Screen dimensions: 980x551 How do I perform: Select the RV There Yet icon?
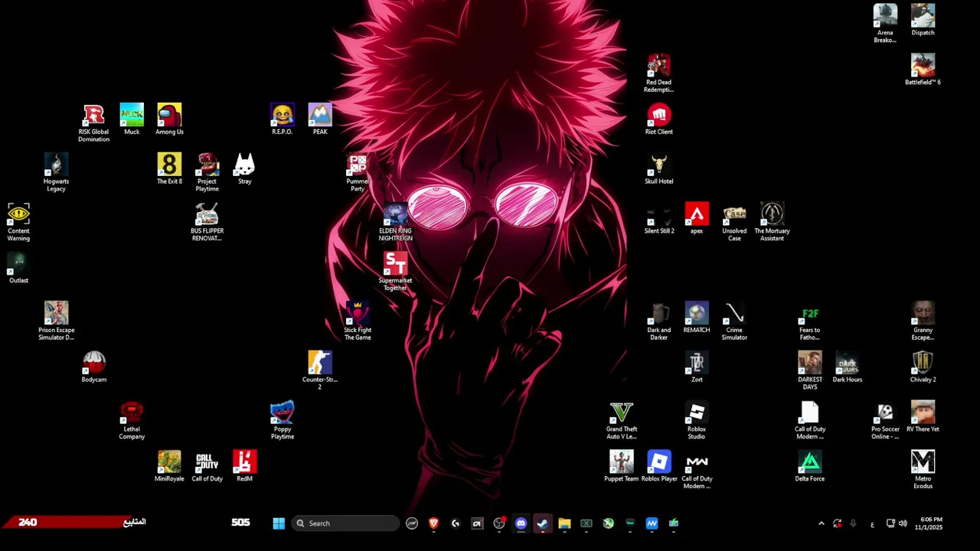(923, 417)
